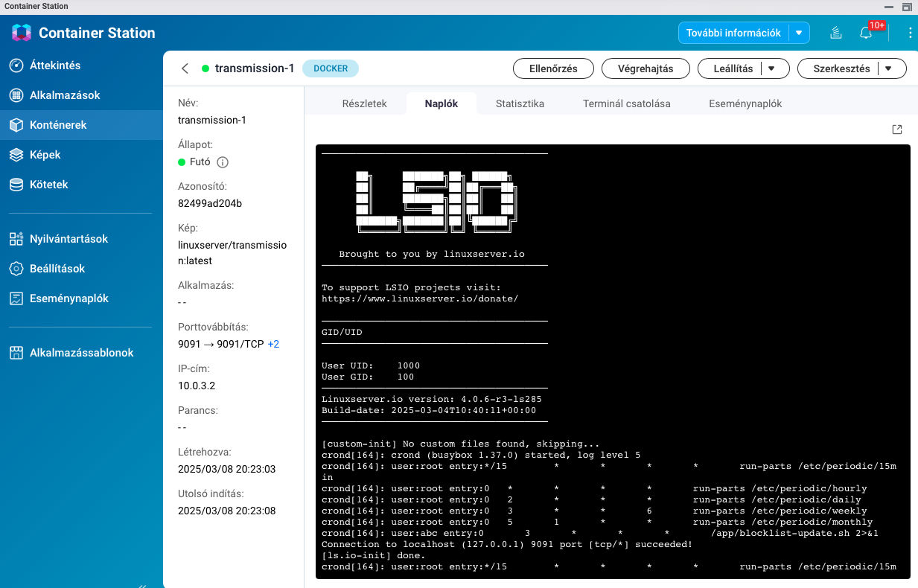Click the IP address 10.0.3.2

pyautogui.click(x=197, y=386)
